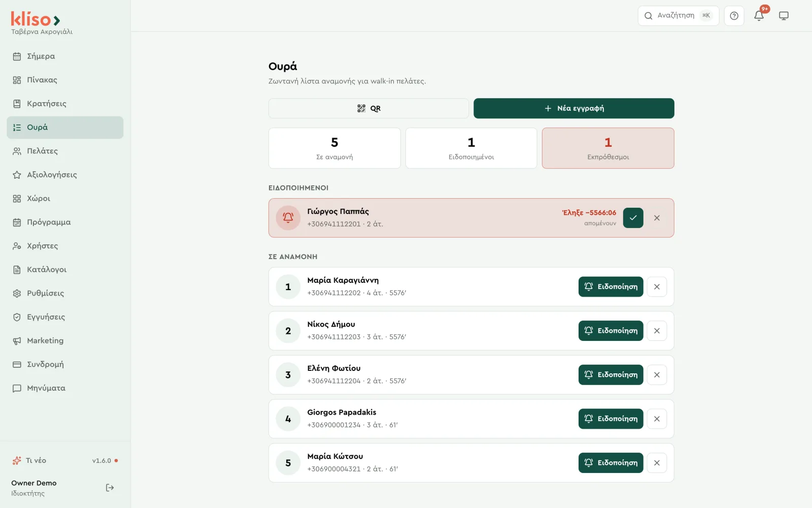The image size is (812, 508).
Task: Click Νέα εγγραφή button
Action: pos(574,108)
